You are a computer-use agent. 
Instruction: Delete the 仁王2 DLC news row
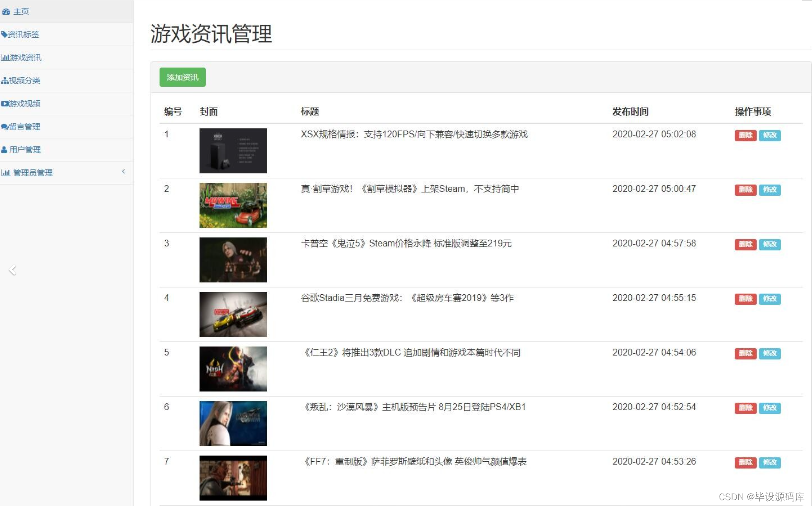[745, 353]
